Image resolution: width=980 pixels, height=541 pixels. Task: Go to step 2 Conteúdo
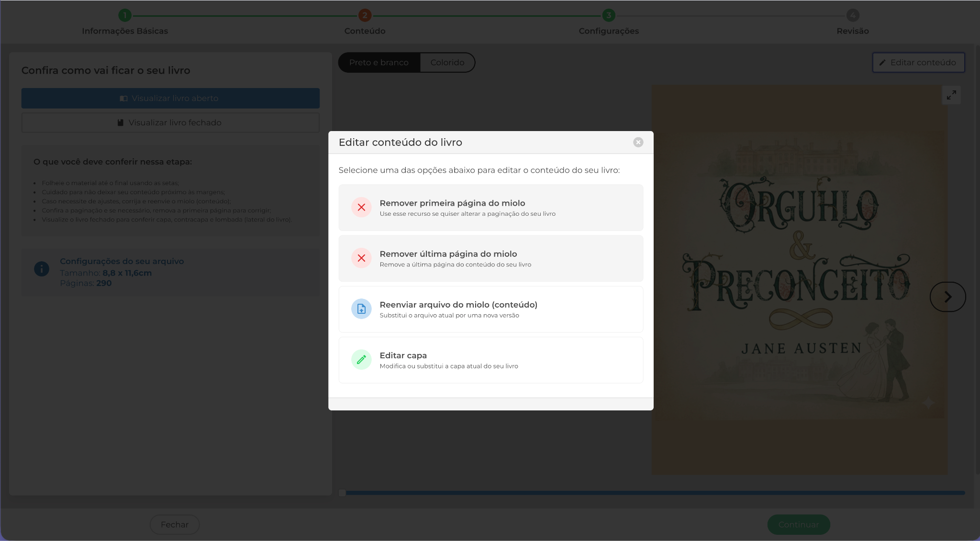pos(365,22)
